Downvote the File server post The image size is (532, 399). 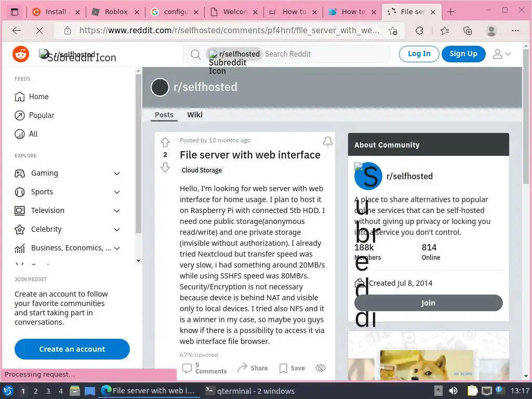[165, 167]
